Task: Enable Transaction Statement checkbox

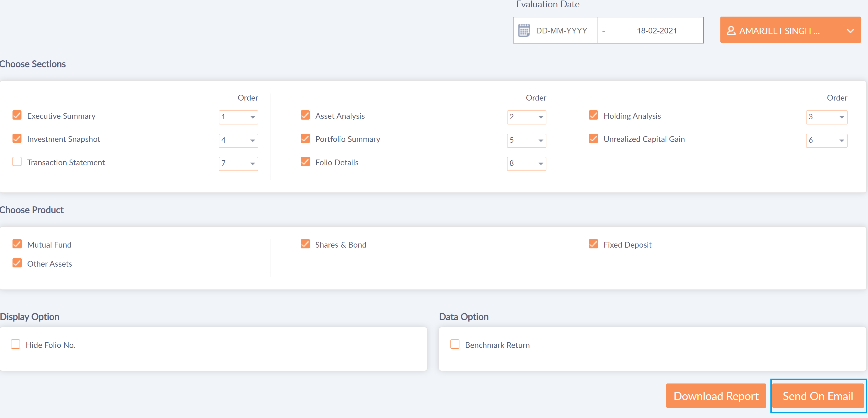Action: pyautogui.click(x=17, y=162)
